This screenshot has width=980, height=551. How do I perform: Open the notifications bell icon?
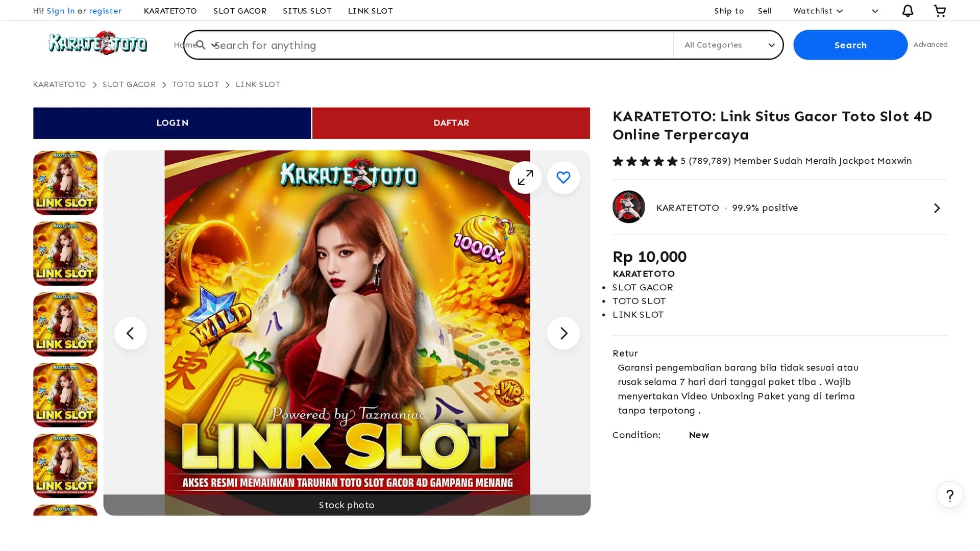[x=908, y=11]
